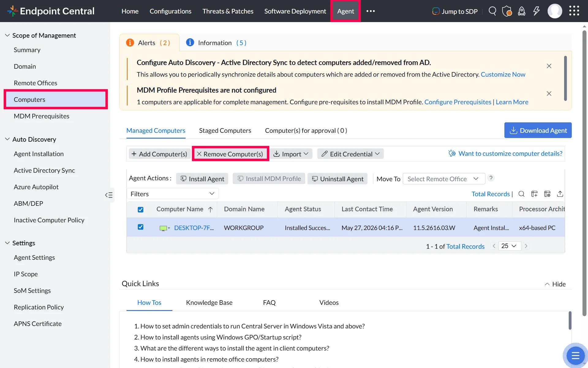Open Software Deployment tab

(295, 11)
